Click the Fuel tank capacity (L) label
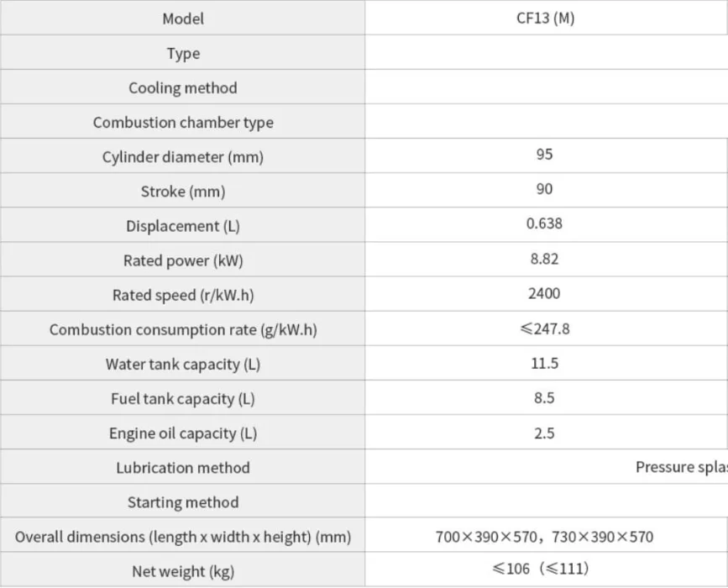The width and height of the screenshot is (728, 588). (183, 399)
